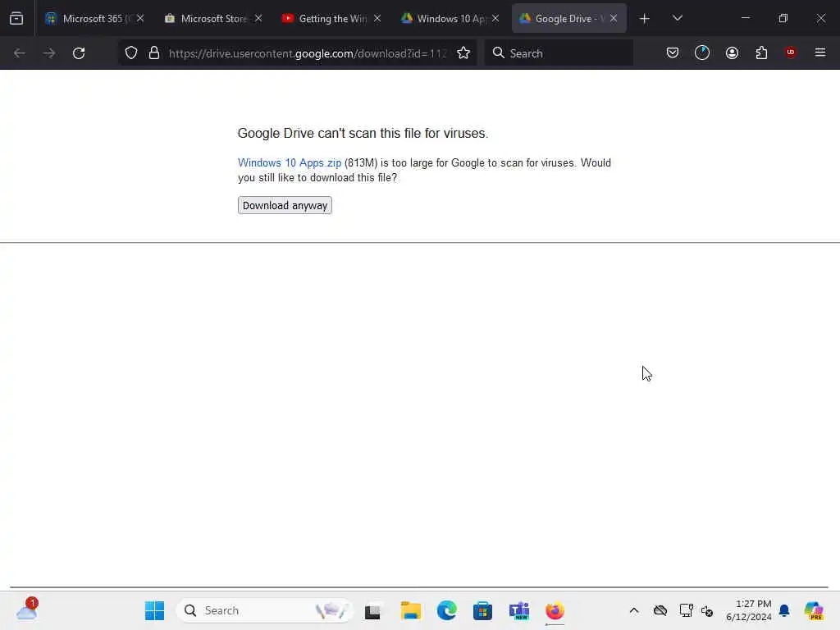Image resolution: width=840 pixels, height=630 pixels.
Task: Open the uBlock Origin icon
Action: (x=791, y=52)
